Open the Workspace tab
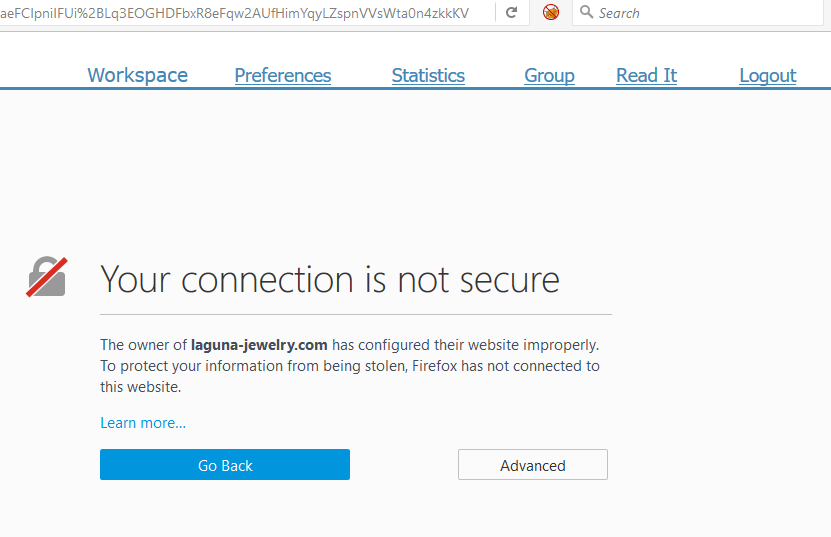The height and width of the screenshot is (537, 831). point(137,75)
